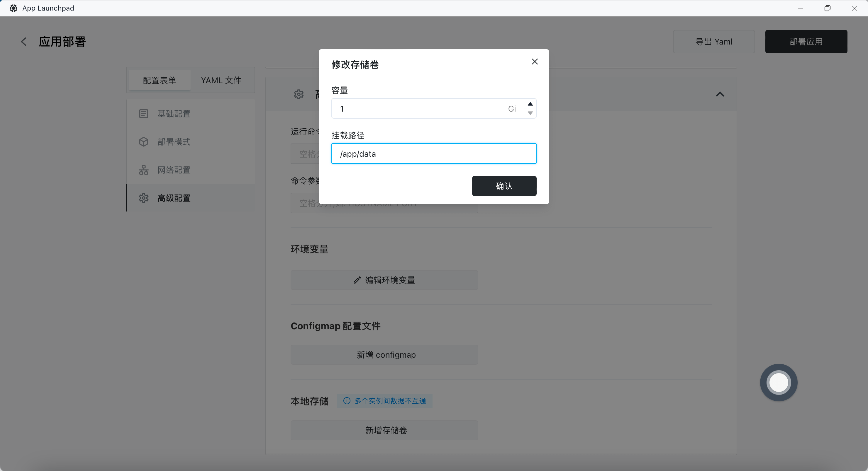Click the 挂载路径 mount path field

point(433,154)
